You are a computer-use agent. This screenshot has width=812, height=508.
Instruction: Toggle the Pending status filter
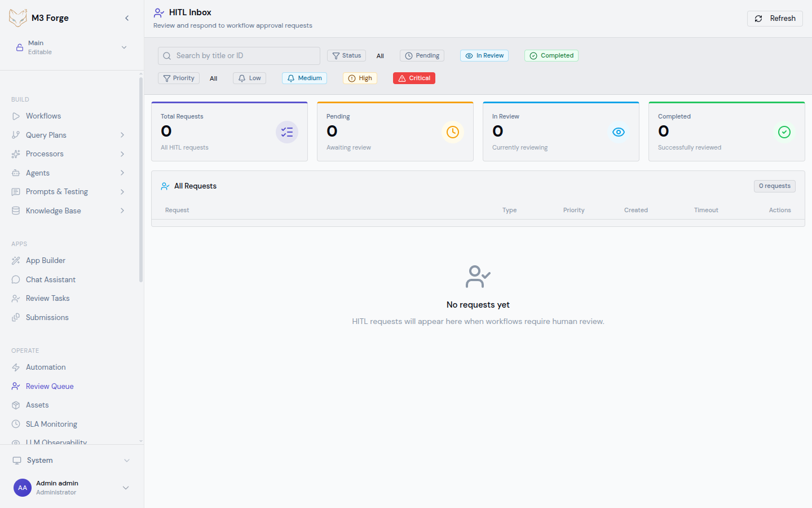pyautogui.click(x=422, y=56)
